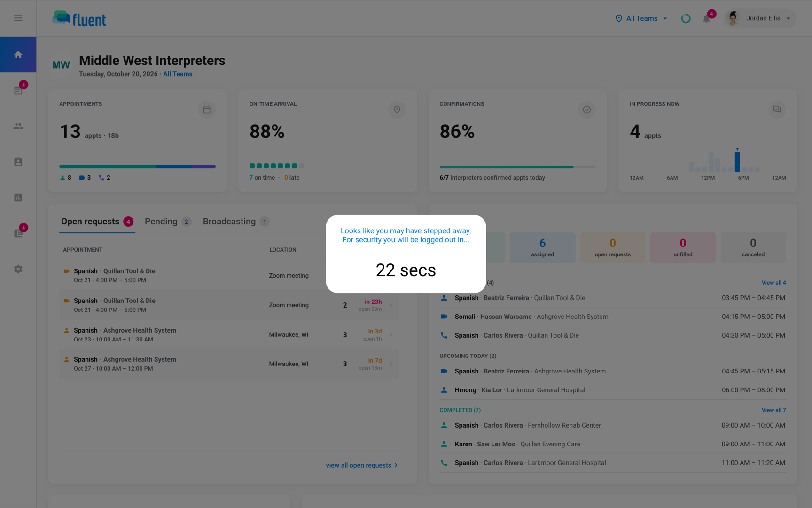Click the appointments type breakdown progress bar
The height and width of the screenshot is (508, 812).
coord(137,167)
